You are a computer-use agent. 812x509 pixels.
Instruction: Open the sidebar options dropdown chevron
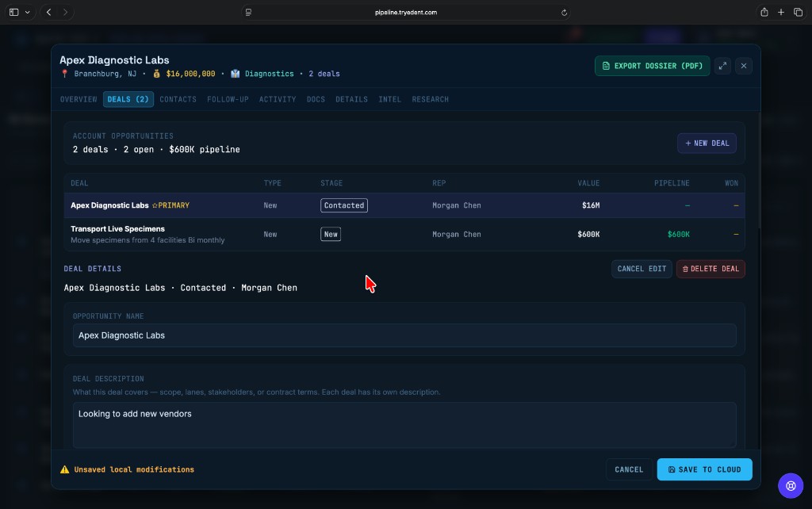coord(28,12)
